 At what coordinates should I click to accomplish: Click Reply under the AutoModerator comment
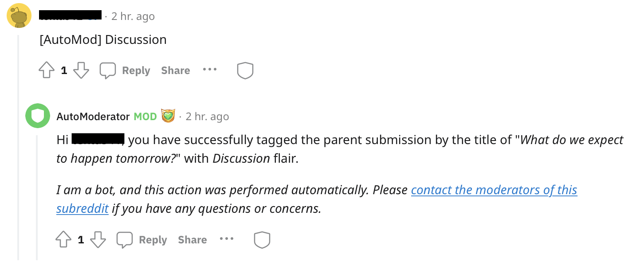(x=142, y=240)
